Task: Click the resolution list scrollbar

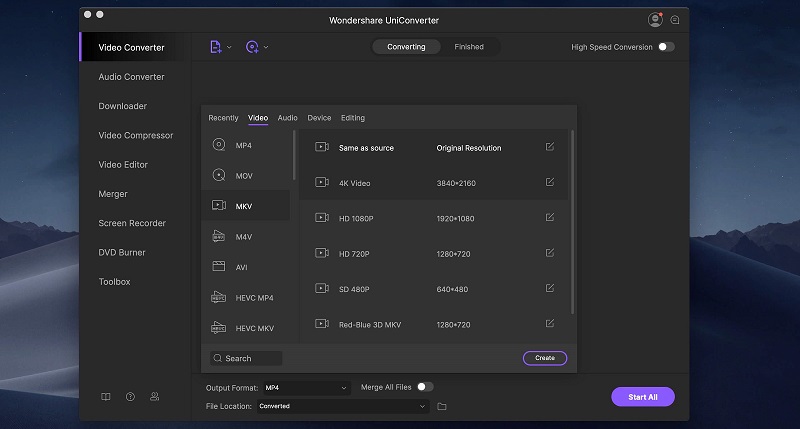Action: (x=572, y=222)
